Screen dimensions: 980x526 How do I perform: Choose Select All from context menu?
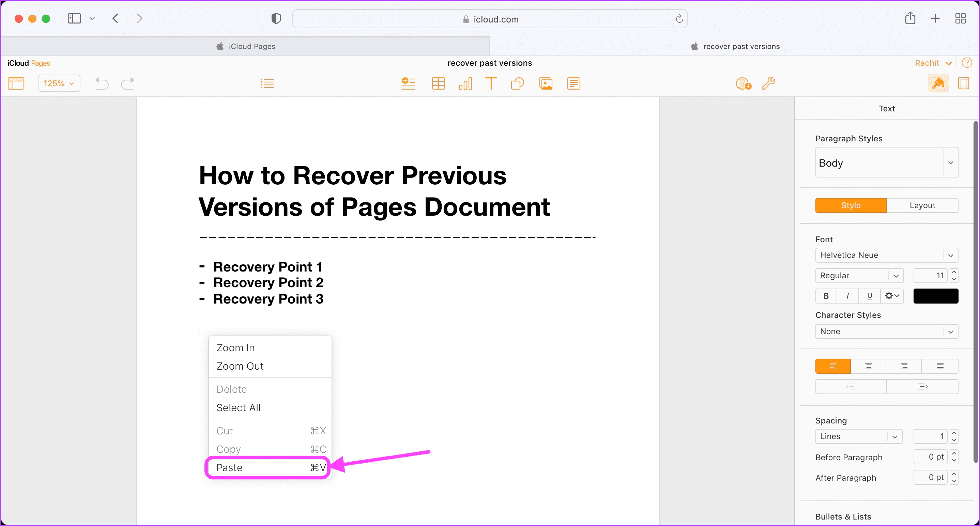(270, 407)
